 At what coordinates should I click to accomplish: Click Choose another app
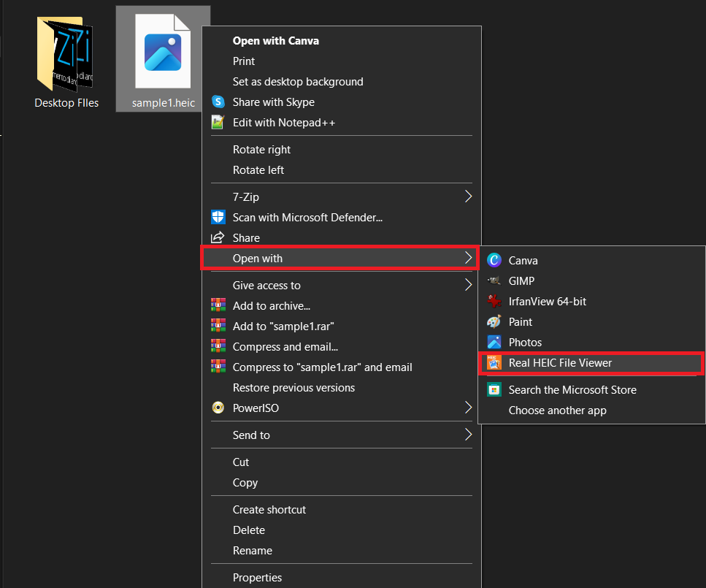point(558,410)
